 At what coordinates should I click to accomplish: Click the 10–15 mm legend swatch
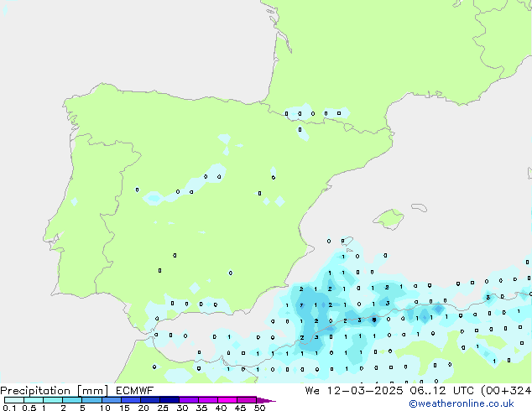coord(111,400)
